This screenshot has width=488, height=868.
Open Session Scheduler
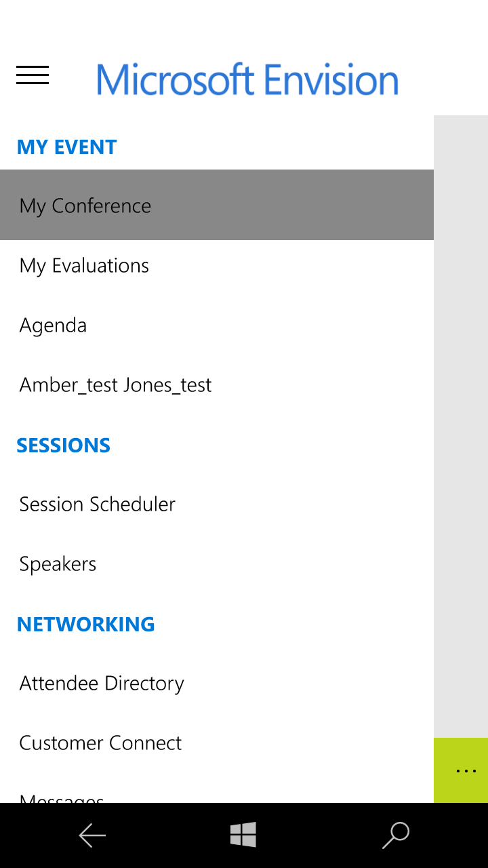(97, 504)
